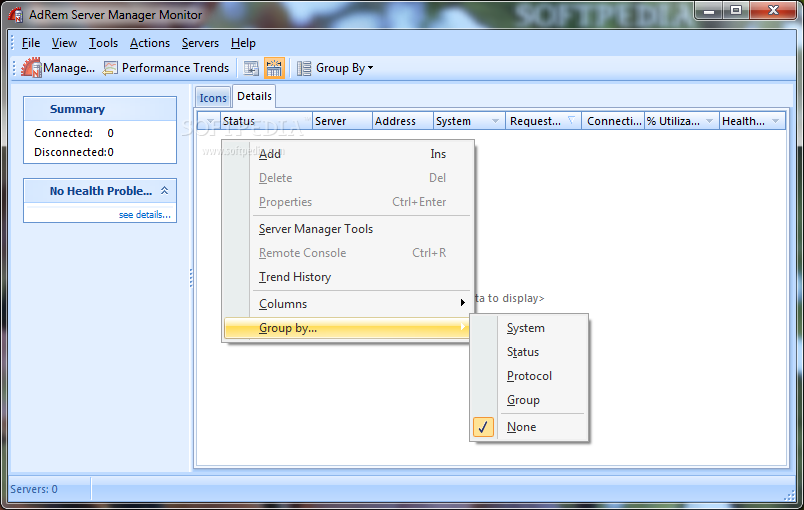Click the Disconnected:0 text
Image resolution: width=804 pixels, height=510 pixels.
pyautogui.click(x=74, y=152)
